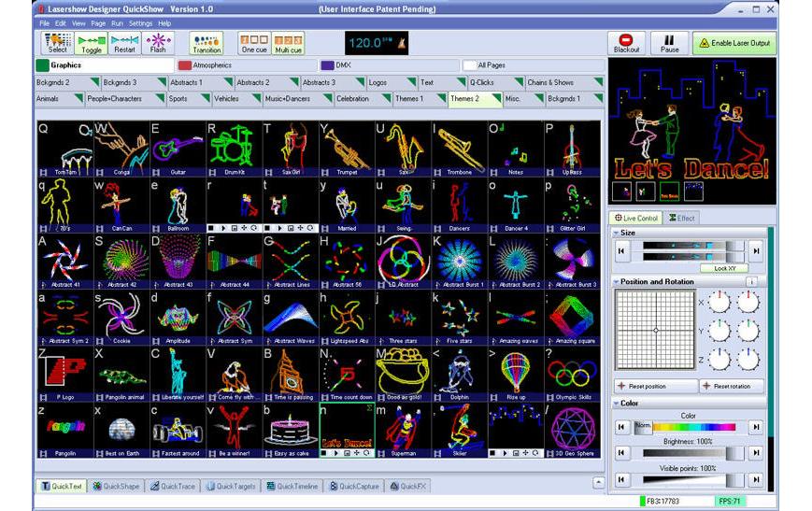Select the DMX category
Screen dimensions: 812x511
tap(390, 65)
